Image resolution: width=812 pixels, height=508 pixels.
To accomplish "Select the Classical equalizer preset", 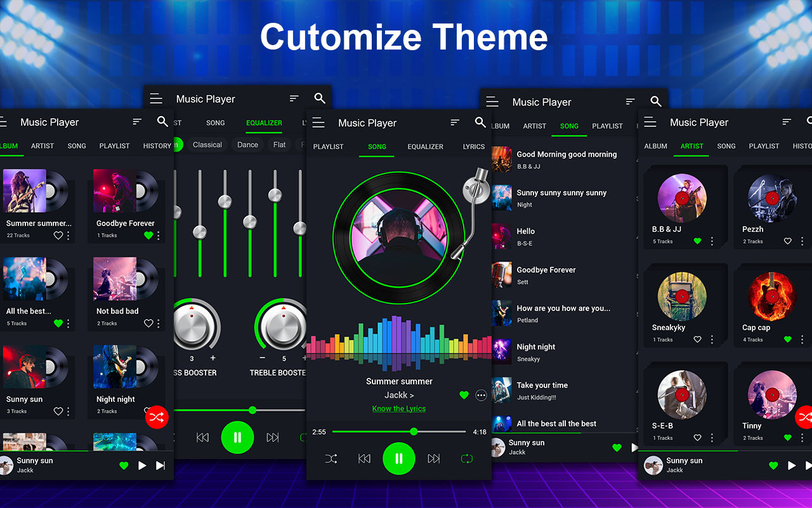I will point(207,145).
